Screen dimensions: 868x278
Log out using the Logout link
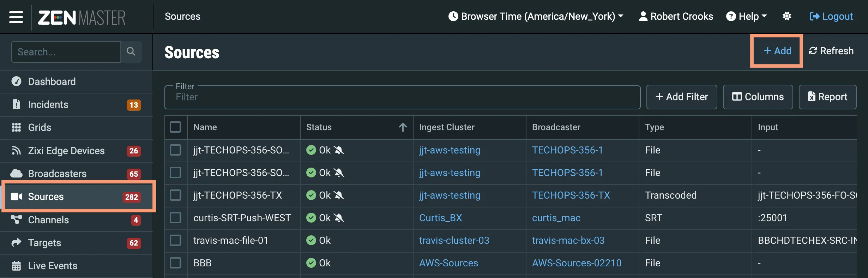pyautogui.click(x=831, y=16)
